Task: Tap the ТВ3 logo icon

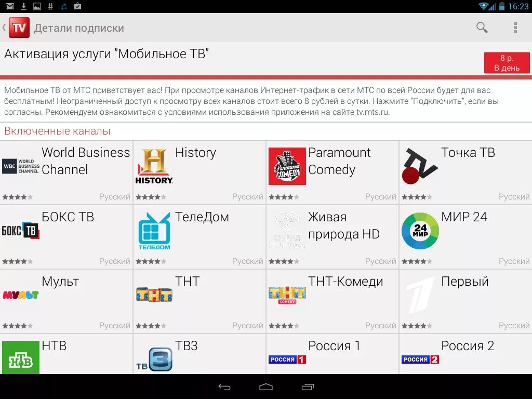Action: pos(154,360)
